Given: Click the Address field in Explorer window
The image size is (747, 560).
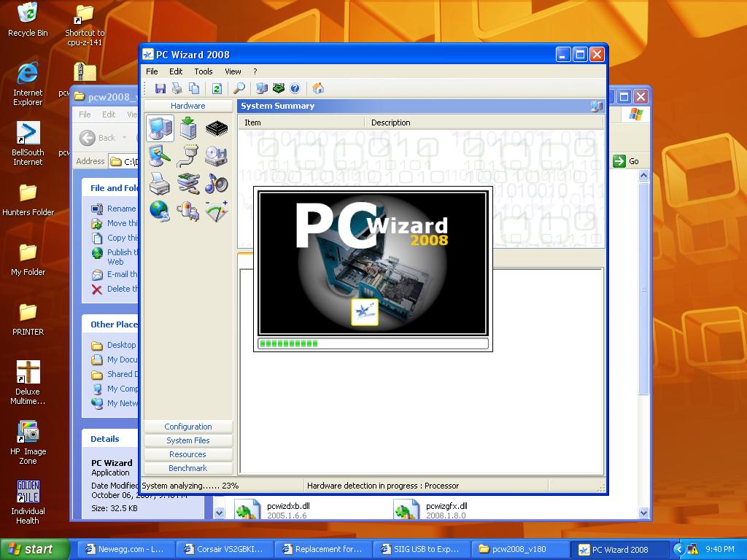Looking at the screenshot, I should (x=123, y=161).
